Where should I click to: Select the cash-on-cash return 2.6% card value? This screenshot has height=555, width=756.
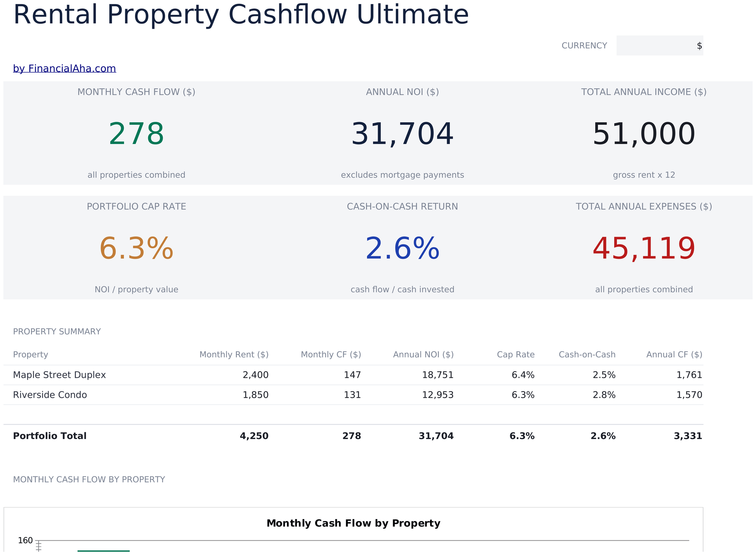(402, 249)
